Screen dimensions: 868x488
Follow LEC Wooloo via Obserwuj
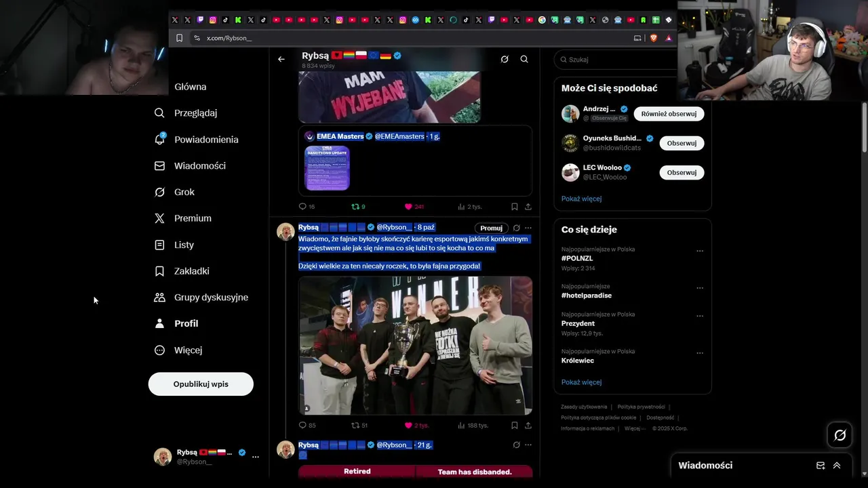(682, 172)
